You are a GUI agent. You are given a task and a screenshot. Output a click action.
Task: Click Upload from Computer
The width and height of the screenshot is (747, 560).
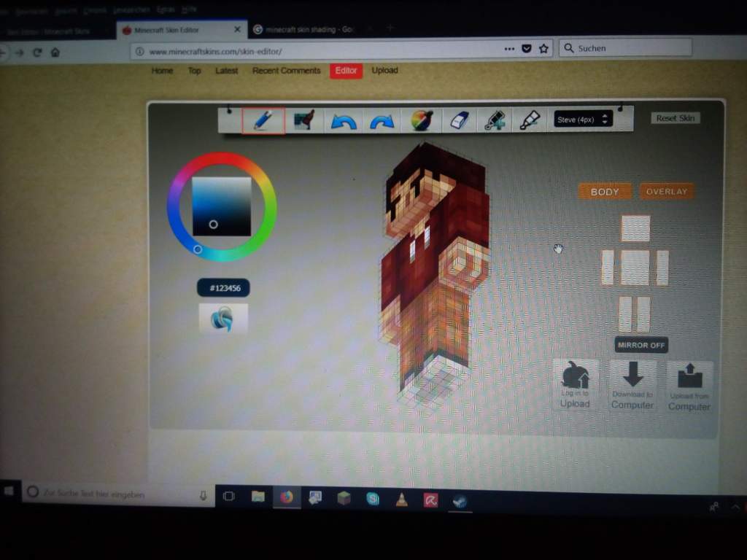tap(689, 386)
